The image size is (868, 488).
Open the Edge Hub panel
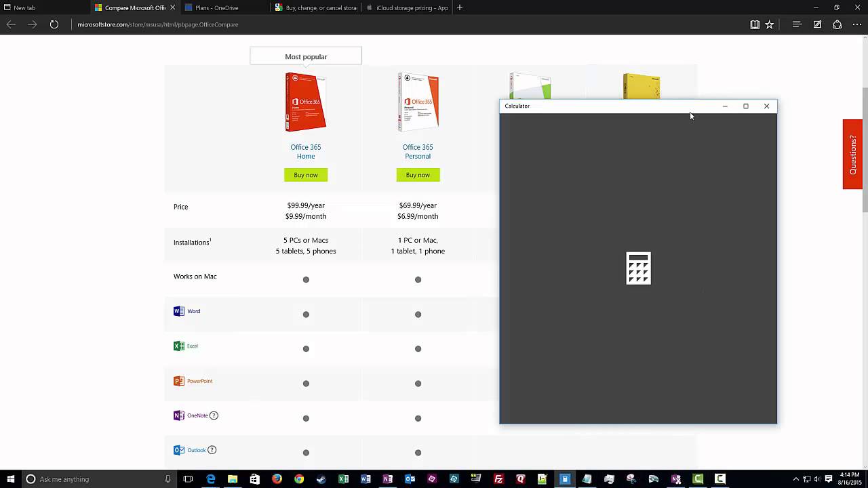tap(797, 24)
